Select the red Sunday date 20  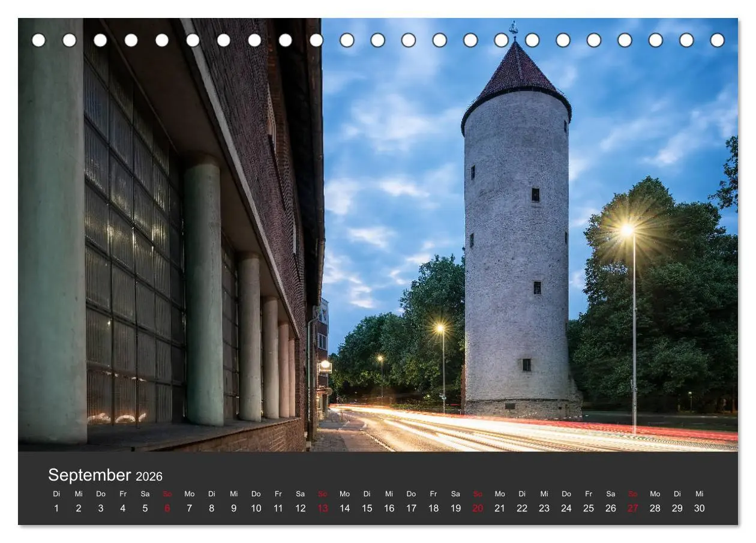pyautogui.click(x=478, y=508)
